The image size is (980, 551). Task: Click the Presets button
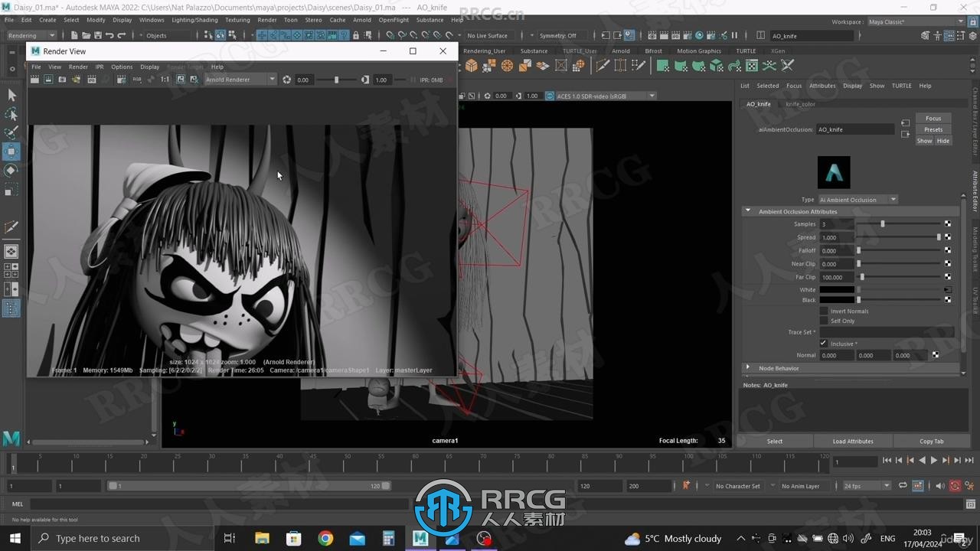pyautogui.click(x=933, y=129)
